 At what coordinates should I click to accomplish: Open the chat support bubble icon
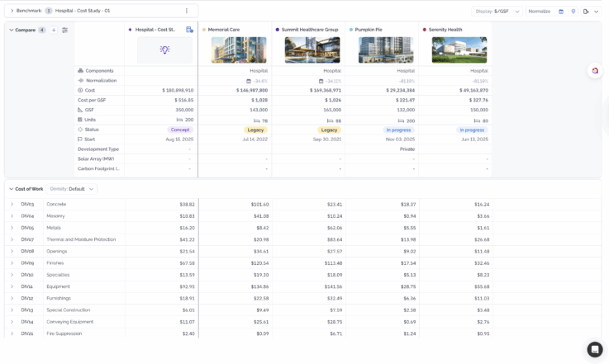594,349
